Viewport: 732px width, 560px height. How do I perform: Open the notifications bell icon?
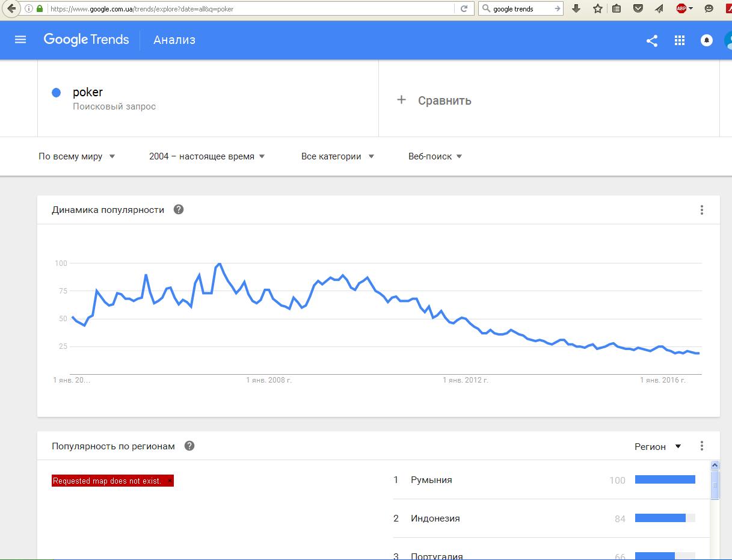point(707,40)
